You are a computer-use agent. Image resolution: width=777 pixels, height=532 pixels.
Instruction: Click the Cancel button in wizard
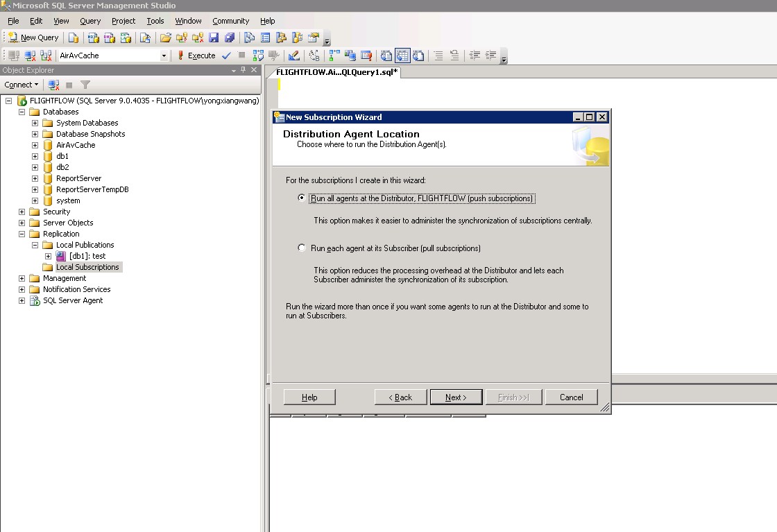[571, 397]
